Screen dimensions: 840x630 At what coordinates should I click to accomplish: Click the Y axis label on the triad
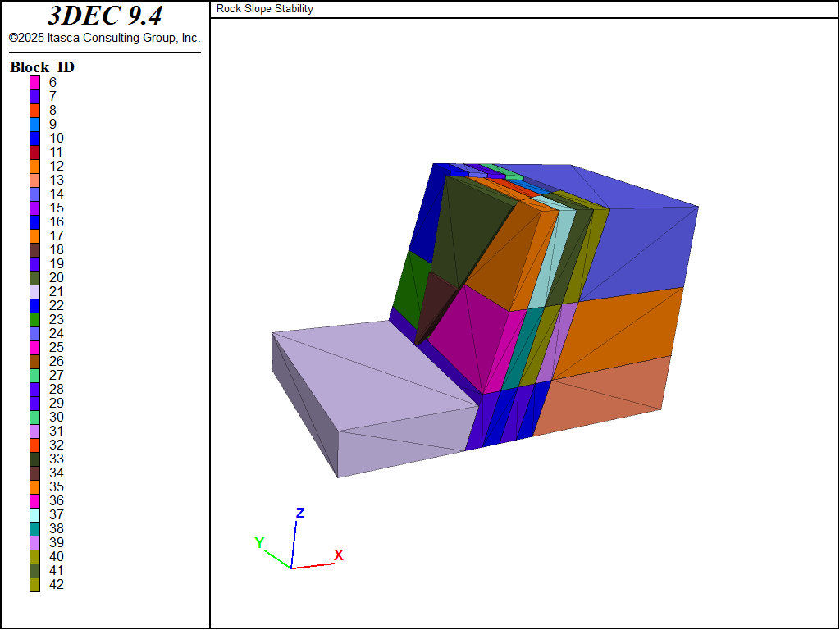point(259,543)
